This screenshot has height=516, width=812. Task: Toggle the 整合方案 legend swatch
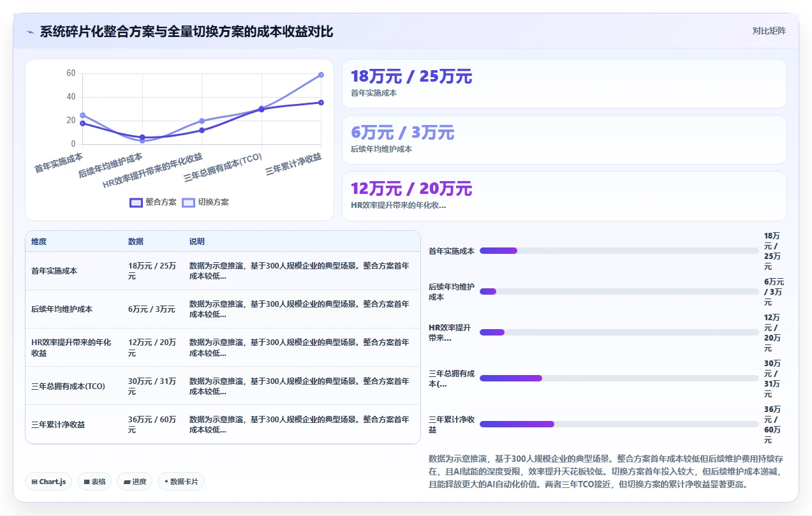tap(136, 202)
